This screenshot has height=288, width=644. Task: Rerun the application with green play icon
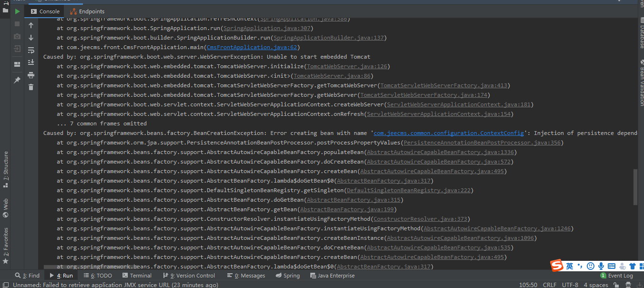(17, 11)
